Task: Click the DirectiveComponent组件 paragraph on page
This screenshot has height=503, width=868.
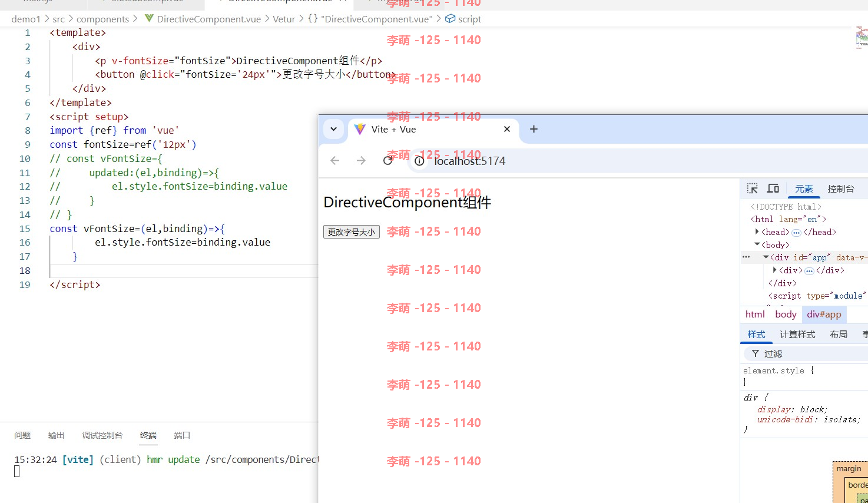Action: [407, 203]
